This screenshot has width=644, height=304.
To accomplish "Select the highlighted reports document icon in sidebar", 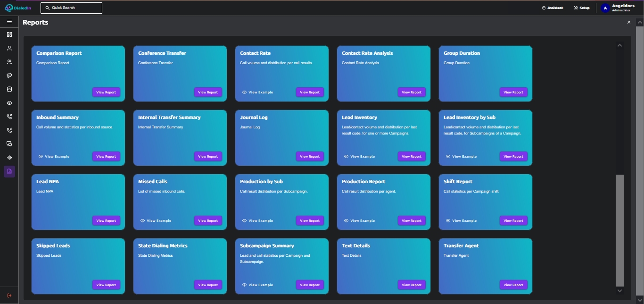I will (9, 171).
